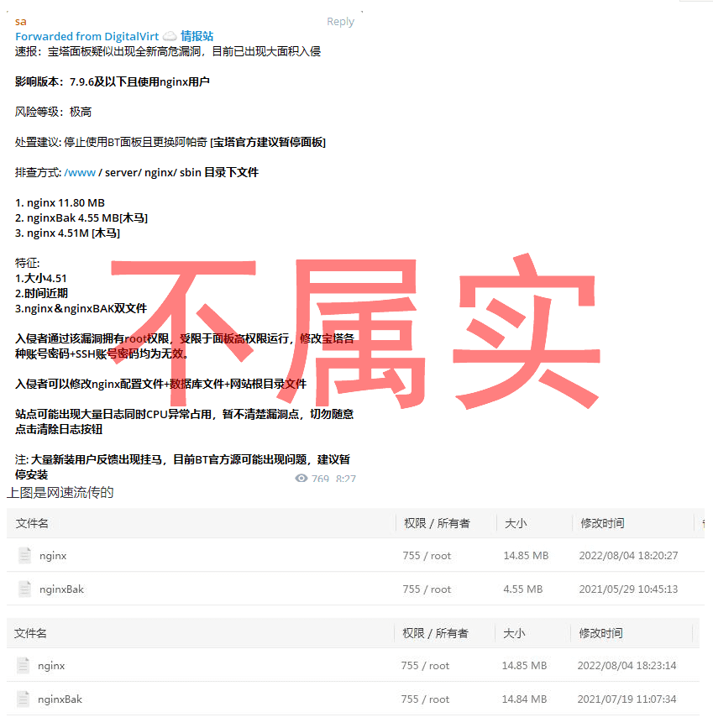This screenshot has width=713, height=728.
Task: Click file icon of the 14.84 MB nginxBak
Action: [x=23, y=699]
